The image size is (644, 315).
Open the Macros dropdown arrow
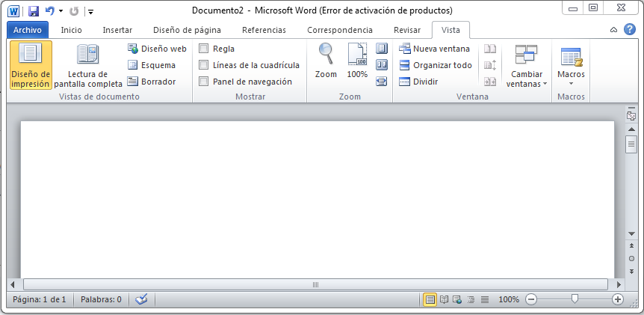click(572, 84)
